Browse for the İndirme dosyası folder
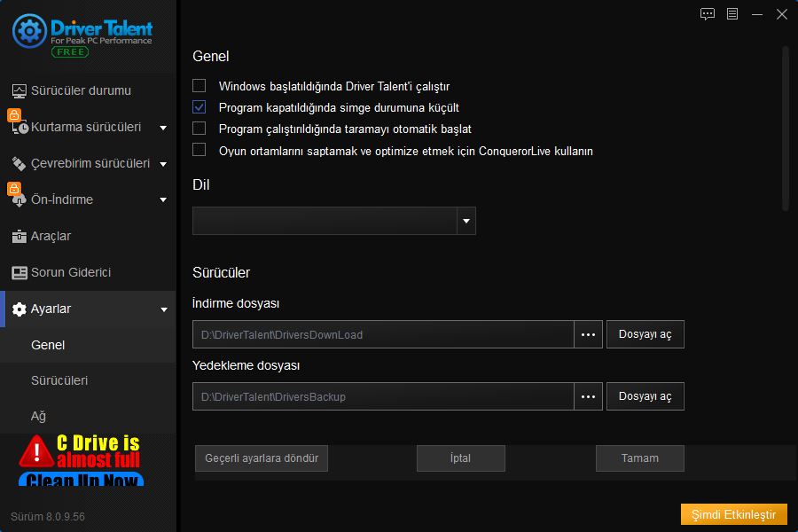This screenshot has height=532, width=798. pos(589,334)
